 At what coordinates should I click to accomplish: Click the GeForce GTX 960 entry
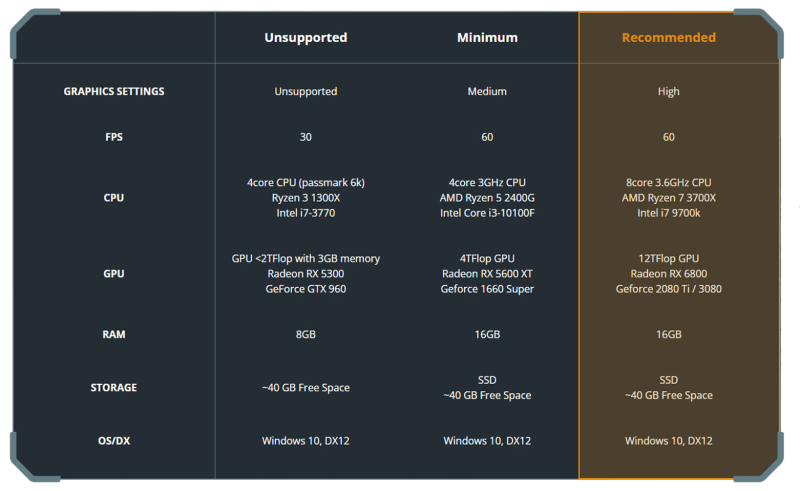tap(306, 289)
